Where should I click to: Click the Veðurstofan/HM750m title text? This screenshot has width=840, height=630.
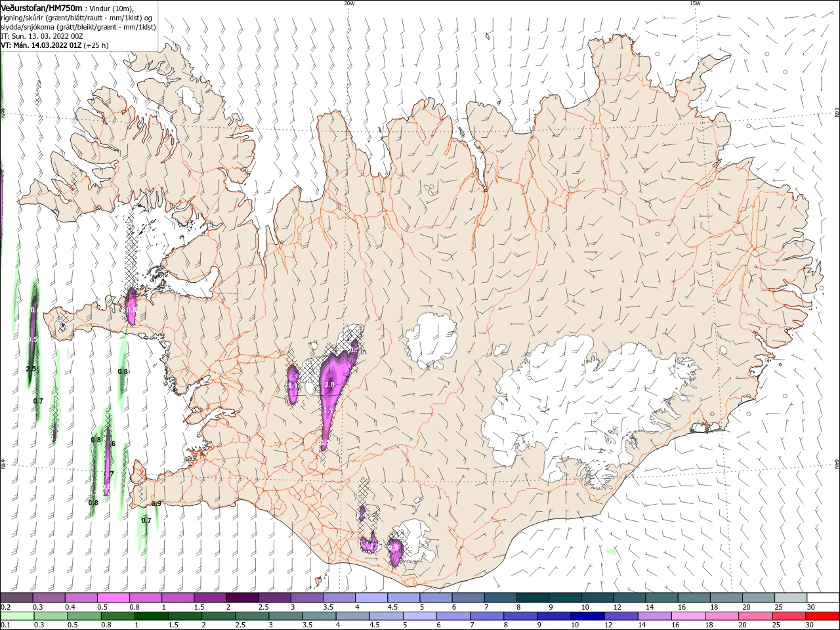tap(42, 7)
